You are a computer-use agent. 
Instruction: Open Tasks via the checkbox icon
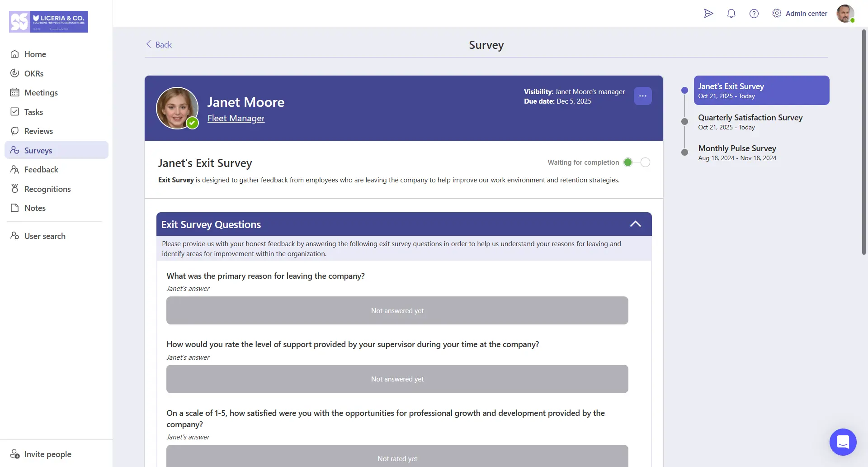point(15,112)
